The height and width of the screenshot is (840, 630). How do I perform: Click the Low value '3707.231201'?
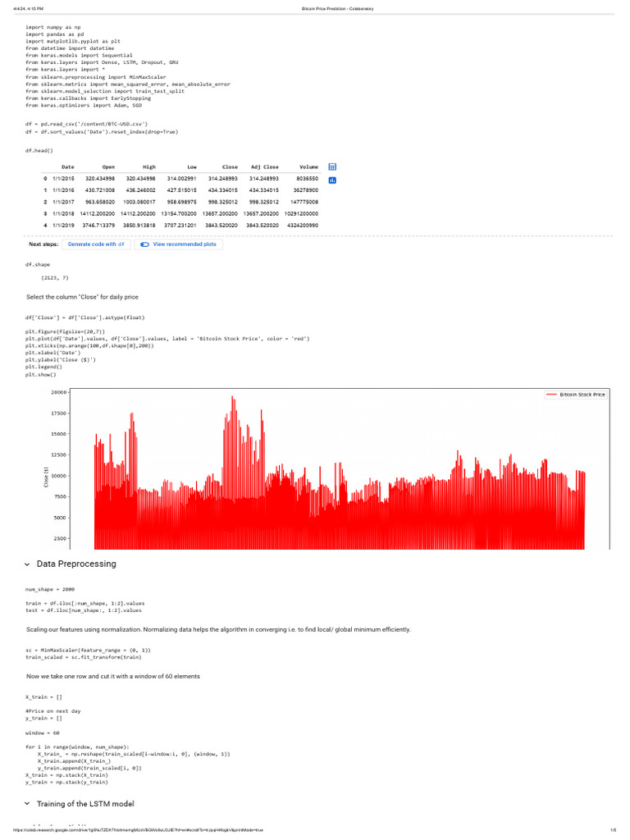pyautogui.click(x=180, y=226)
